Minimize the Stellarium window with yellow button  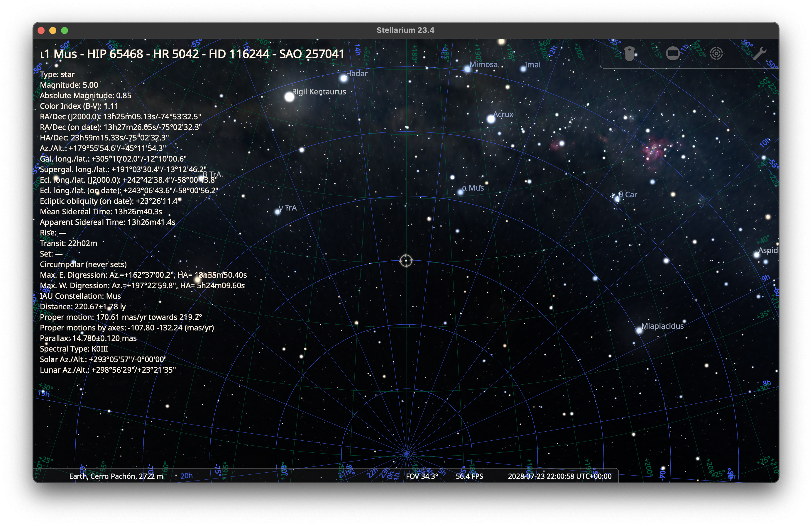(x=53, y=30)
